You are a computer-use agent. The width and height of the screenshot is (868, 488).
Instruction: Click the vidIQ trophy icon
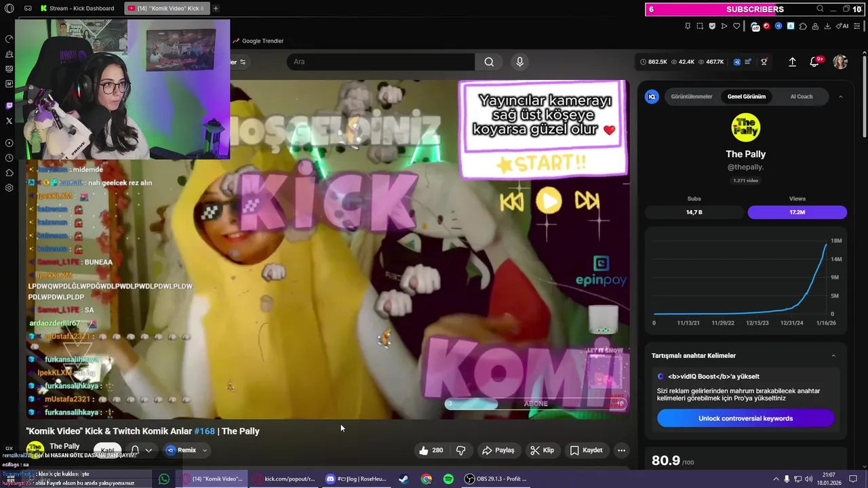[x=764, y=62]
